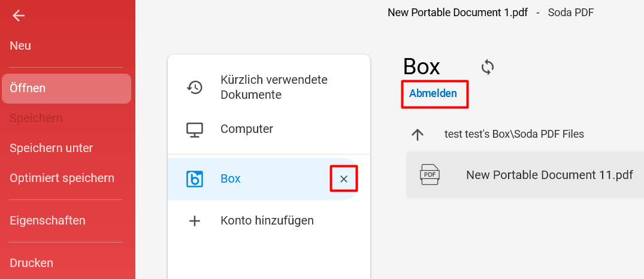Click the title New Portable Document 1.pdf
644x279 pixels.
coord(458,13)
